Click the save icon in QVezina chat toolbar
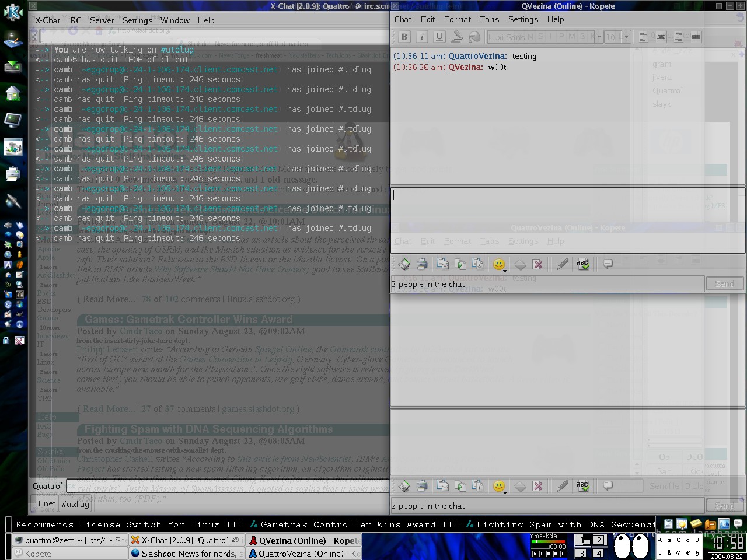The width and height of the screenshot is (747, 560). [x=404, y=264]
